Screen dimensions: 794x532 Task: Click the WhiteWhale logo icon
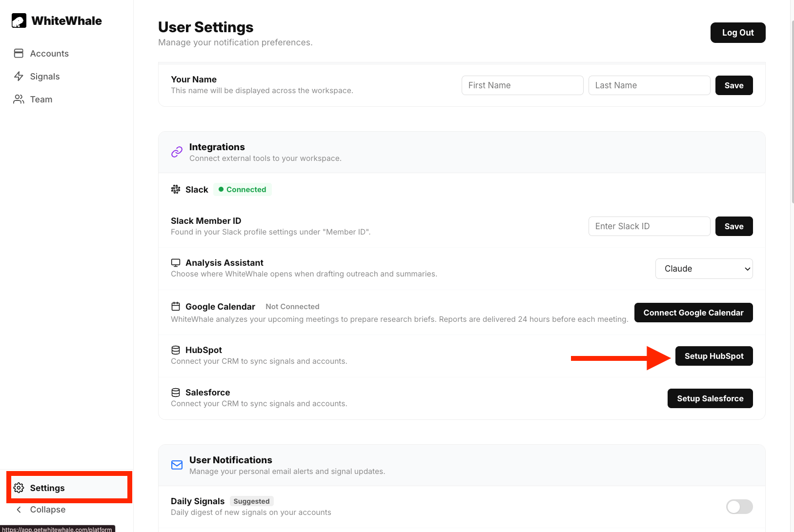(19, 20)
